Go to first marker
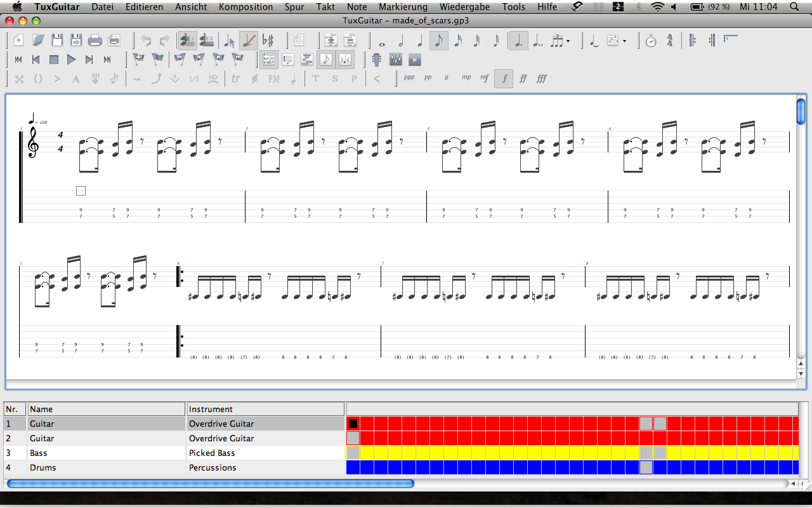This screenshot has width=812, height=508. coord(180,60)
